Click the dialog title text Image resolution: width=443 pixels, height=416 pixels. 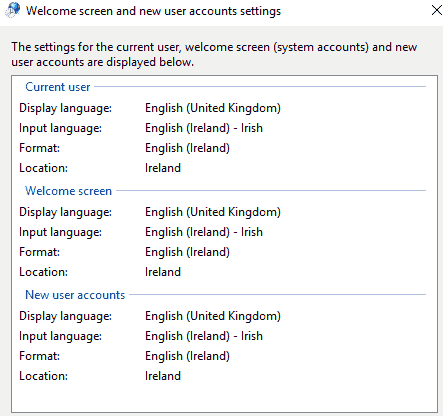click(x=153, y=11)
